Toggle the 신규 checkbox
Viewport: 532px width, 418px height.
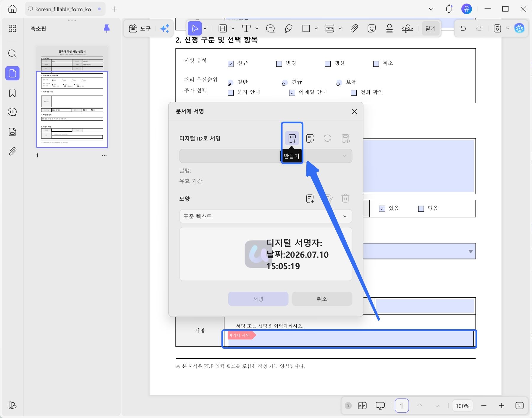(x=231, y=64)
